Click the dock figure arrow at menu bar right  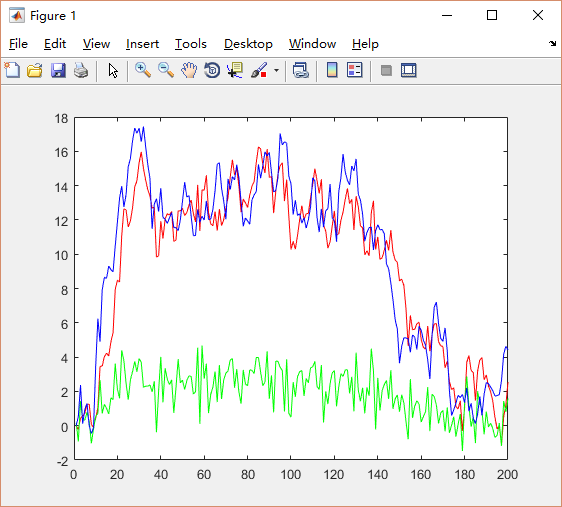coord(552,44)
